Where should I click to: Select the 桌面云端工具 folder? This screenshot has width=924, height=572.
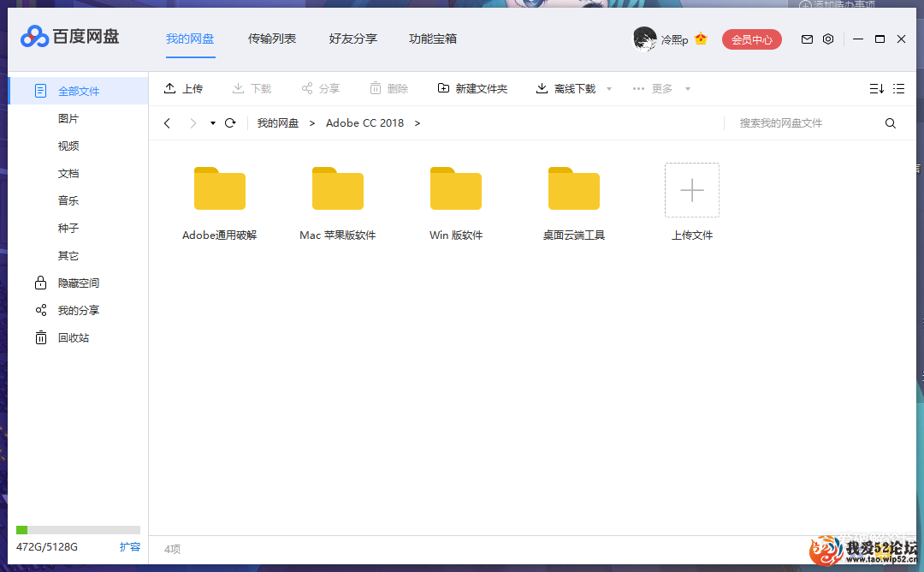574,202
